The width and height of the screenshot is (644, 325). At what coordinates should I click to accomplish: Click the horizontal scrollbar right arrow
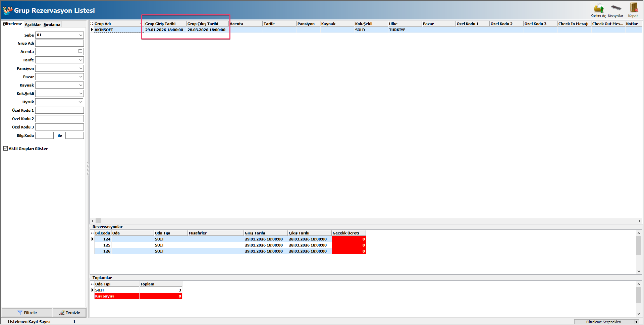pyautogui.click(x=639, y=221)
